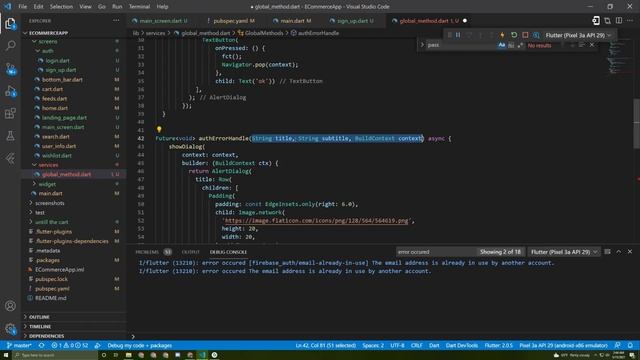Collapse the services folder
The height and width of the screenshot is (360, 640).
34,165
